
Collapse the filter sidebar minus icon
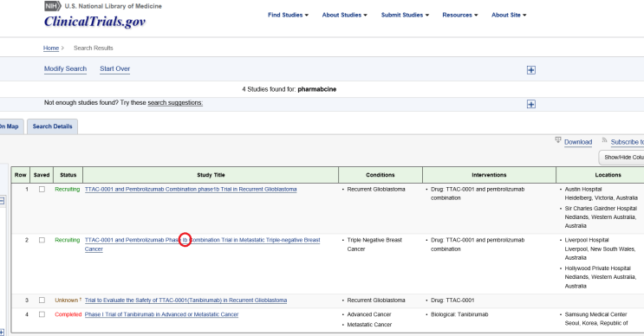tap(2, 201)
